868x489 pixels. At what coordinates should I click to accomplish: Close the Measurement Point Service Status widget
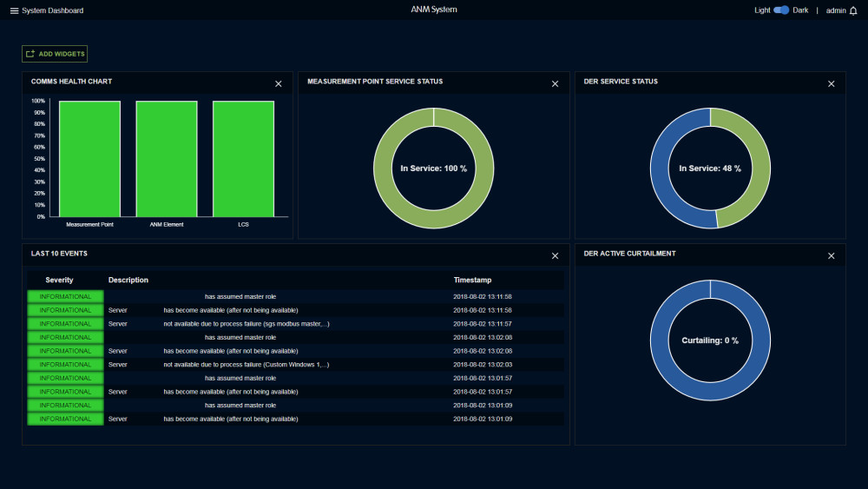[x=555, y=83]
